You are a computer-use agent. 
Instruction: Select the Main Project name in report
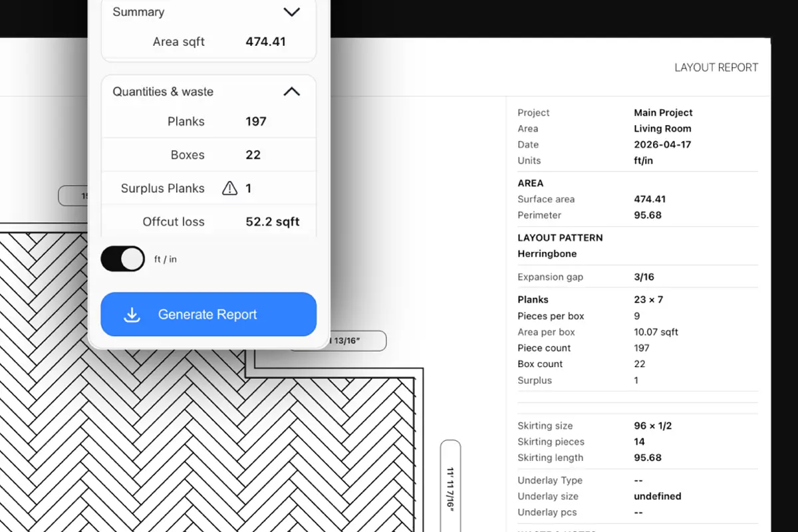tap(663, 112)
